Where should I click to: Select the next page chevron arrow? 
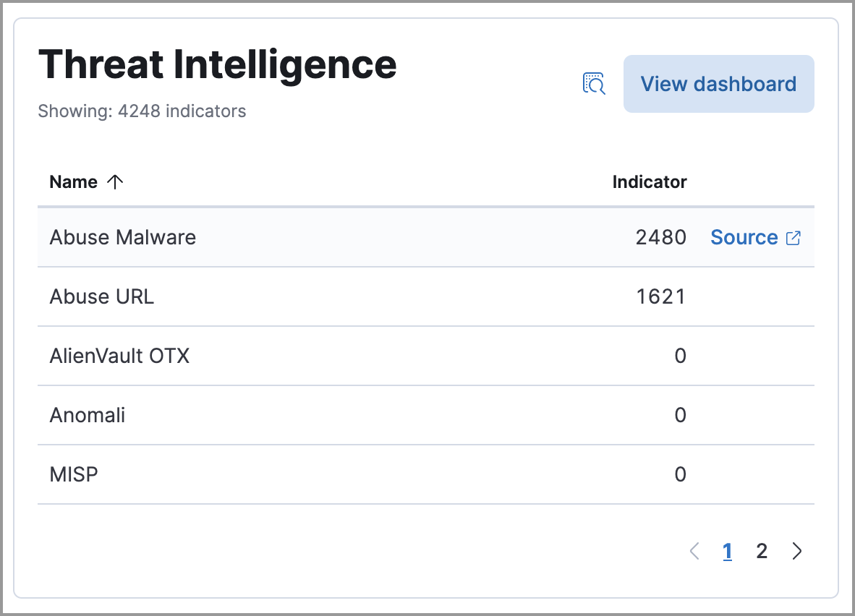(796, 551)
